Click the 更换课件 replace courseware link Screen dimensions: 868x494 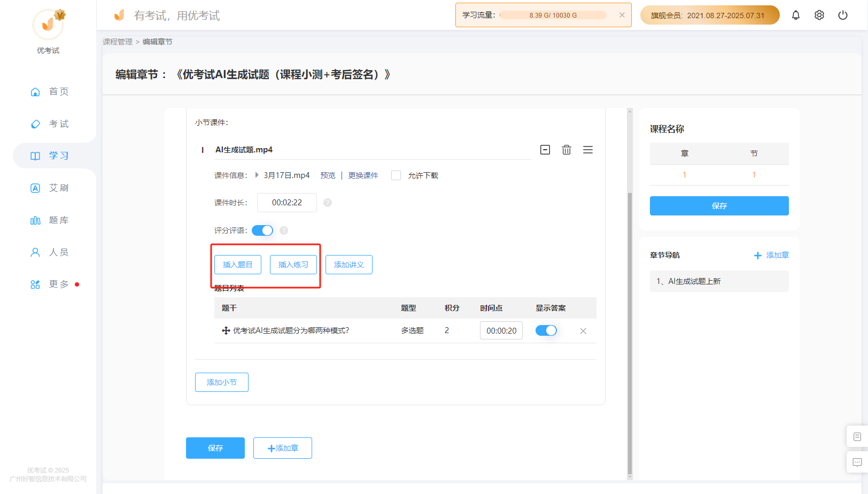click(x=363, y=175)
